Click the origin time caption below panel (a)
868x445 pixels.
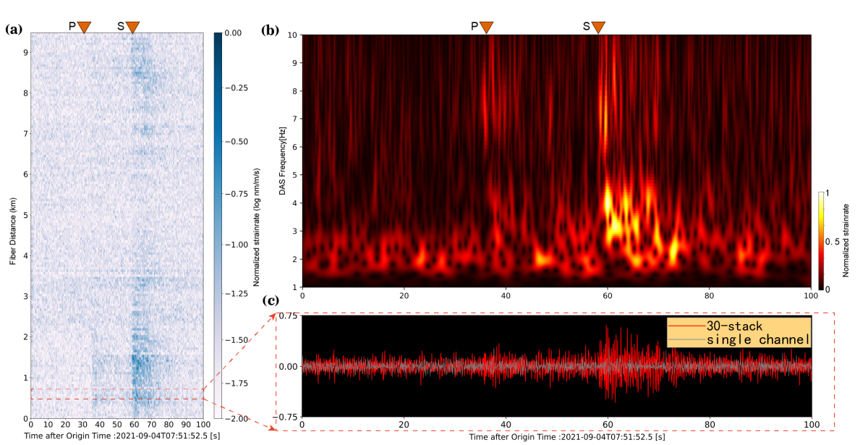pyautogui.click(x=132, y=436)
